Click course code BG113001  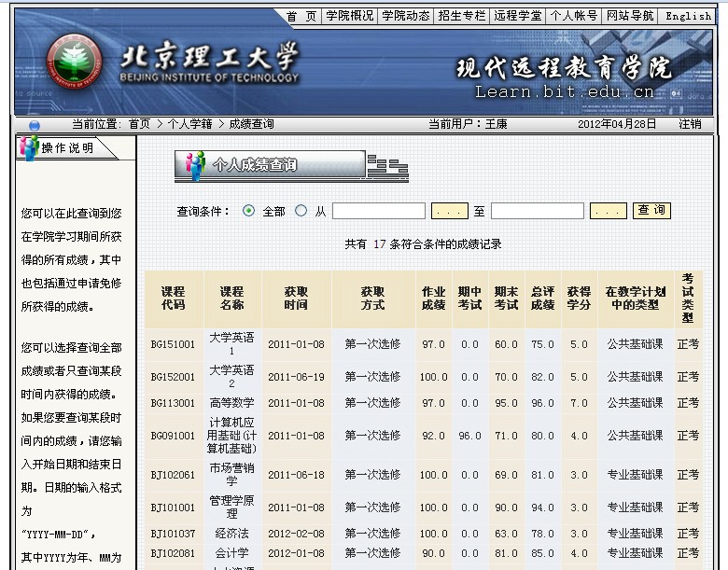point(174,403)
